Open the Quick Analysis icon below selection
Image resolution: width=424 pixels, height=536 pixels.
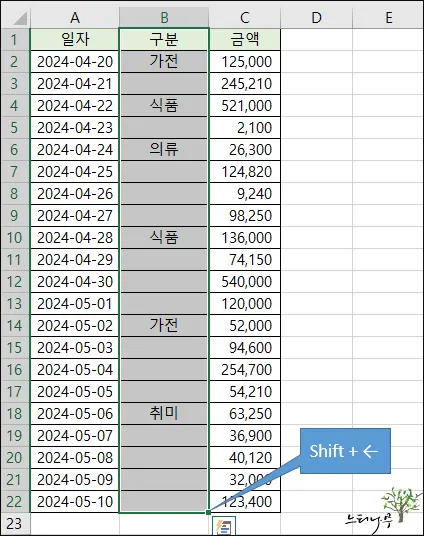point(223,526)
